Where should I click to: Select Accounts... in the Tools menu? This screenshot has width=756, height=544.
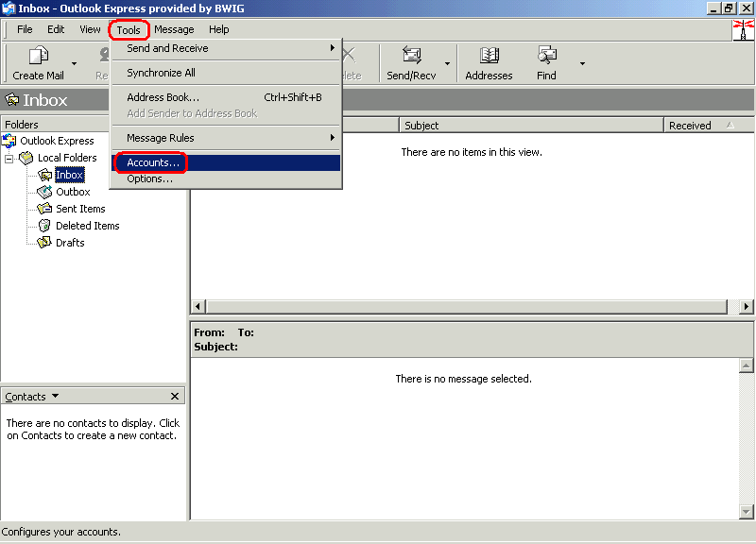226,162
